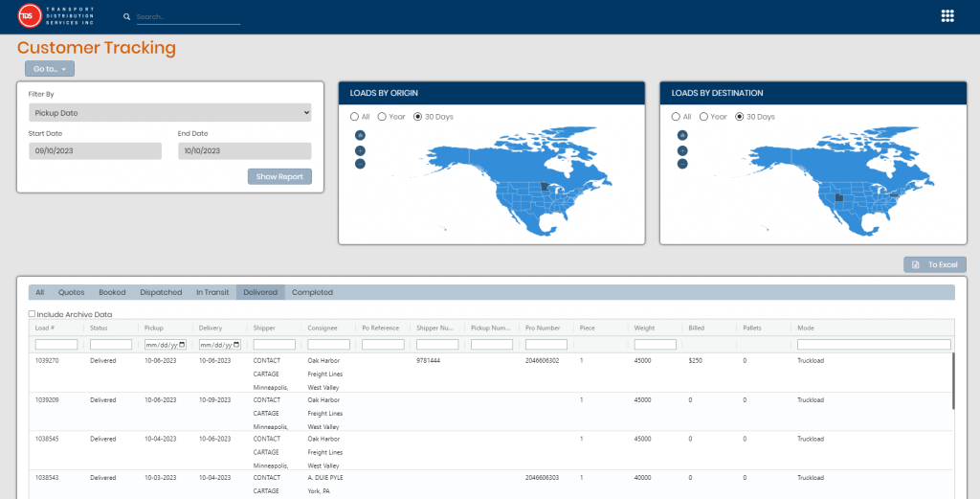Enable Include Archive Data checkbox
980x499 pixels.
[32, 314]
